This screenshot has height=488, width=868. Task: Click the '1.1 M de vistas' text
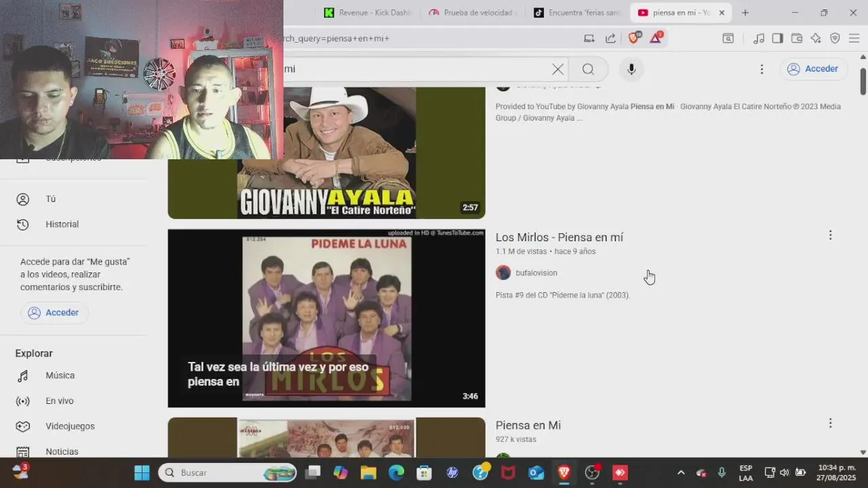tap(521, 251)
